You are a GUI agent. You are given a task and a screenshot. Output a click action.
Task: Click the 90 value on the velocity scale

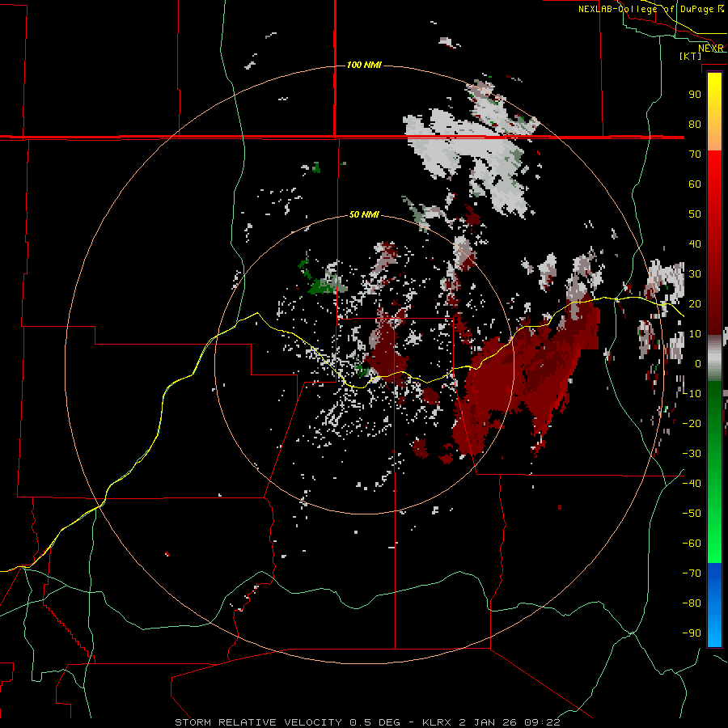pos(695,95)
